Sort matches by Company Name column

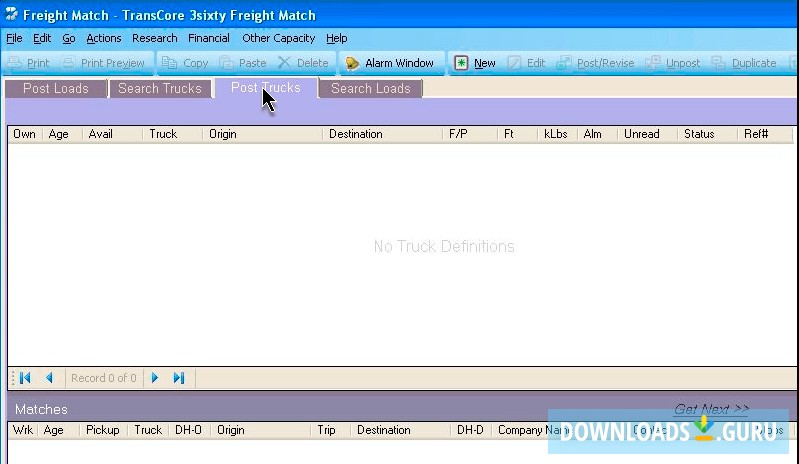click(x=534, y=430)
